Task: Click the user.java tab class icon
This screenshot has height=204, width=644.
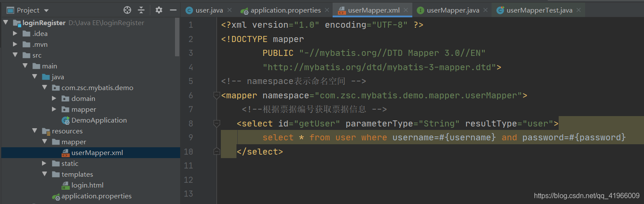Action: coord(189,10)
